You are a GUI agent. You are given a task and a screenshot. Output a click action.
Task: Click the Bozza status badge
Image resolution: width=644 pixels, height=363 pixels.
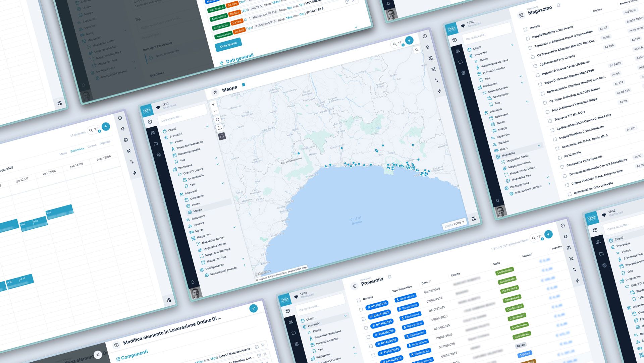click(x=521, y=345)
